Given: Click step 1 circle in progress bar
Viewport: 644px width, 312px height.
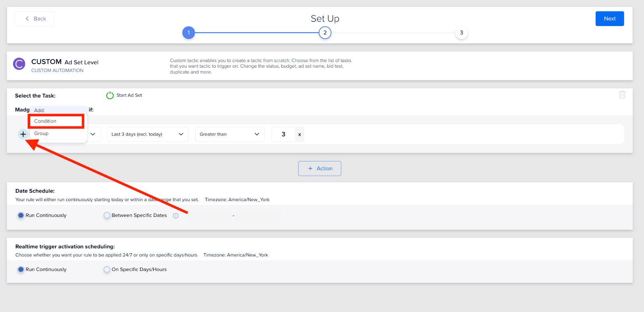Looking at the screenshot, I should click(x=188, y=33).
